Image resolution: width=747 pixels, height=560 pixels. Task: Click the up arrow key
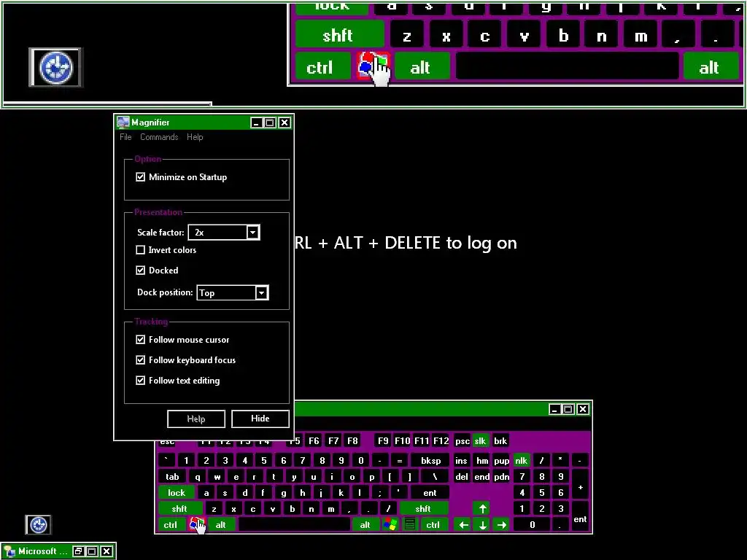483,508
